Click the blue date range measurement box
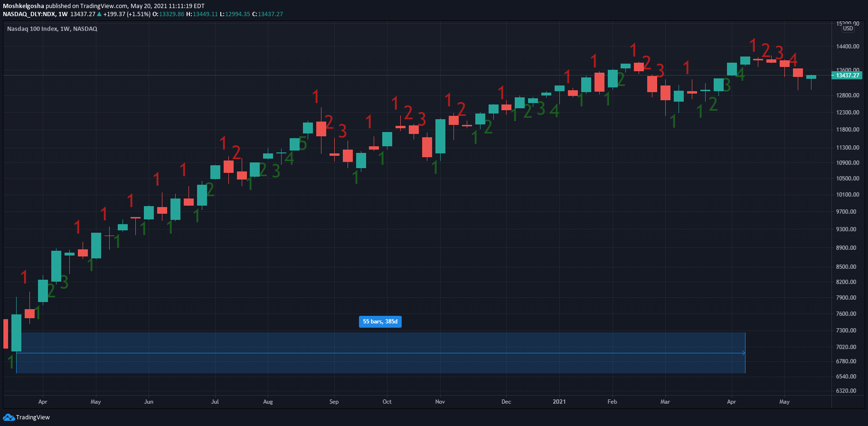This screenshot has height=426, width=868. 381,352
